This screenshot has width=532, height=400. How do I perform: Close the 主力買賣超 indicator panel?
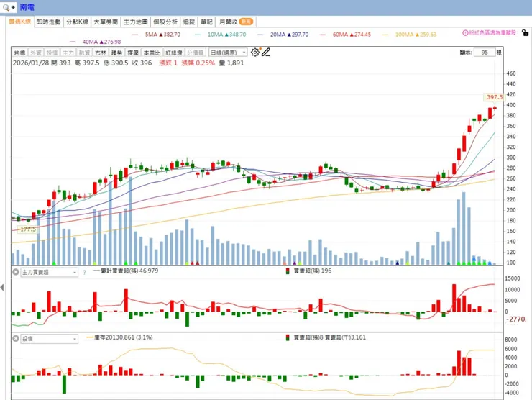[16, 272]
